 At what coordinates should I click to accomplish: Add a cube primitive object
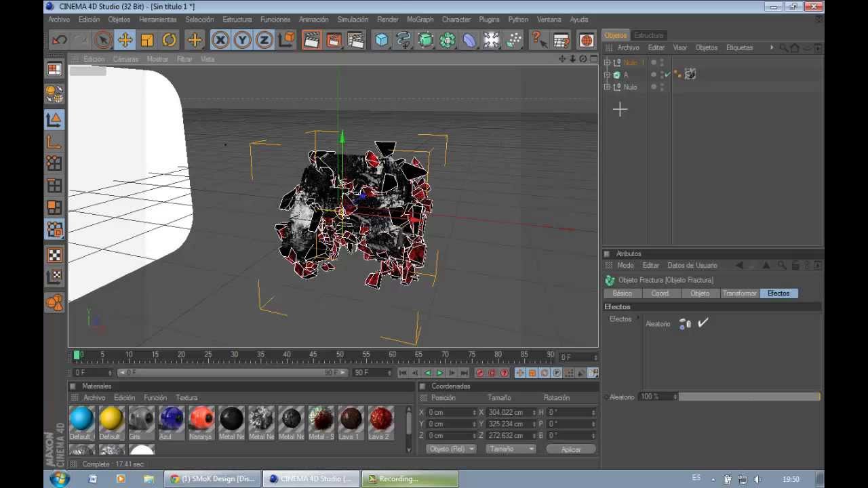coord(382,40)
